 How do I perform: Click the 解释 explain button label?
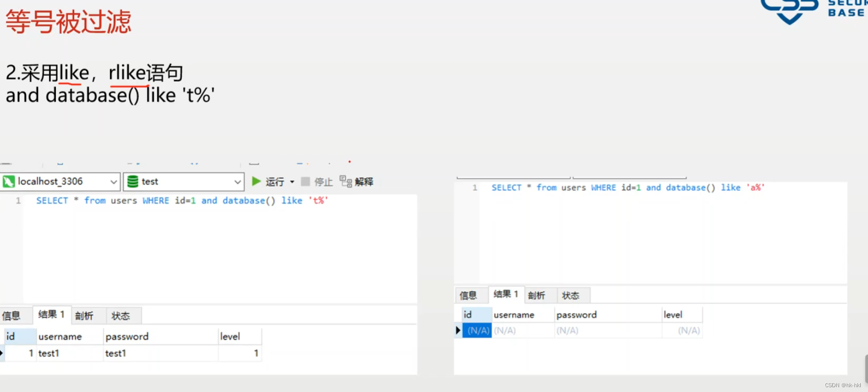pos(364,182)
